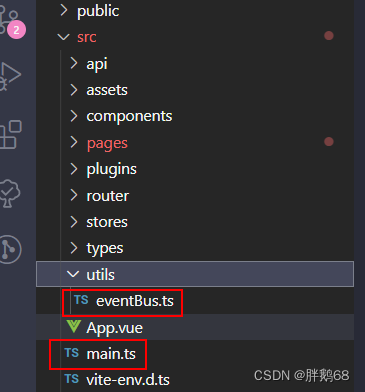Image resolution: width=365 pixels, height=392 pixels.
Task: Click the TS icon beside eventBus.ts
Action: tap(81, 300)
